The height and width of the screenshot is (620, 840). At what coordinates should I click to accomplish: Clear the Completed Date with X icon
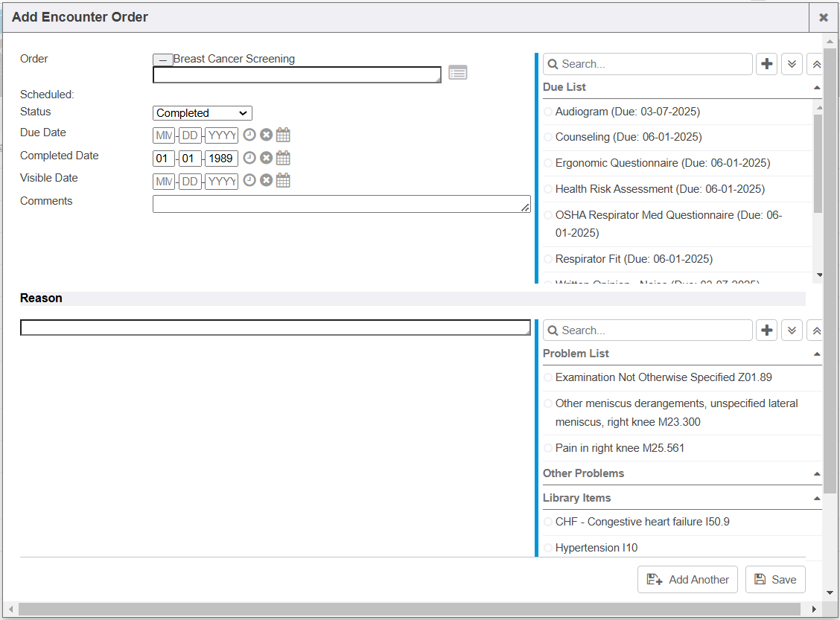point(266,158)
